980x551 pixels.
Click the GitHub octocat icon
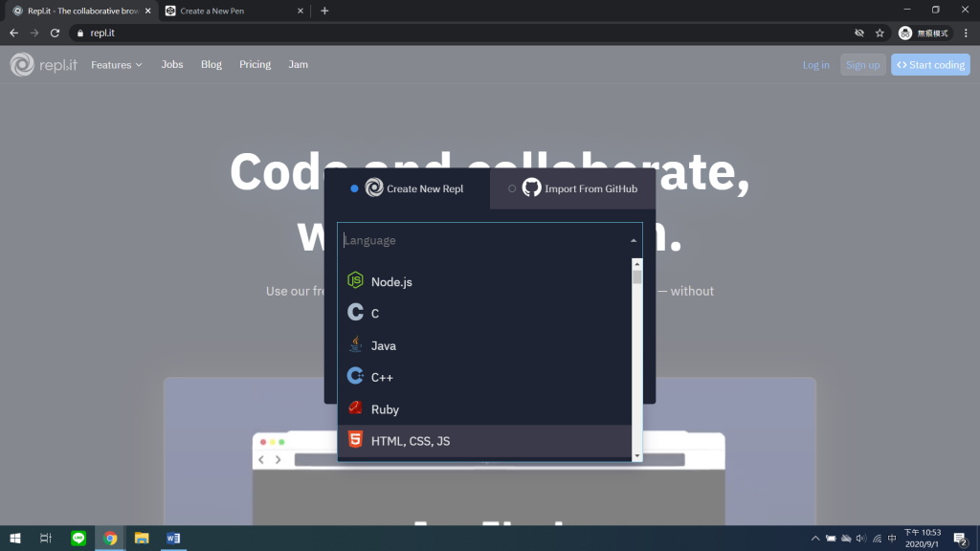point(531,187)
